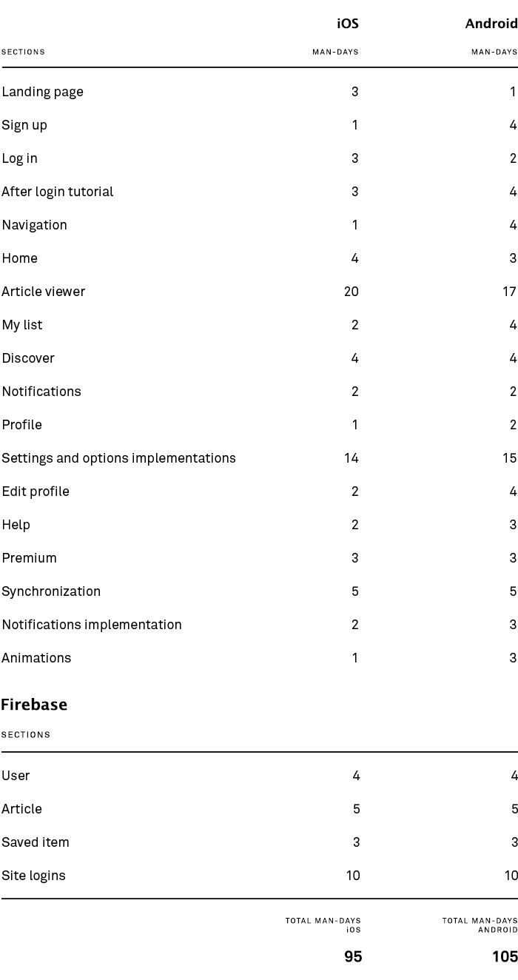Click the Android total value 105

click(505, 956)
